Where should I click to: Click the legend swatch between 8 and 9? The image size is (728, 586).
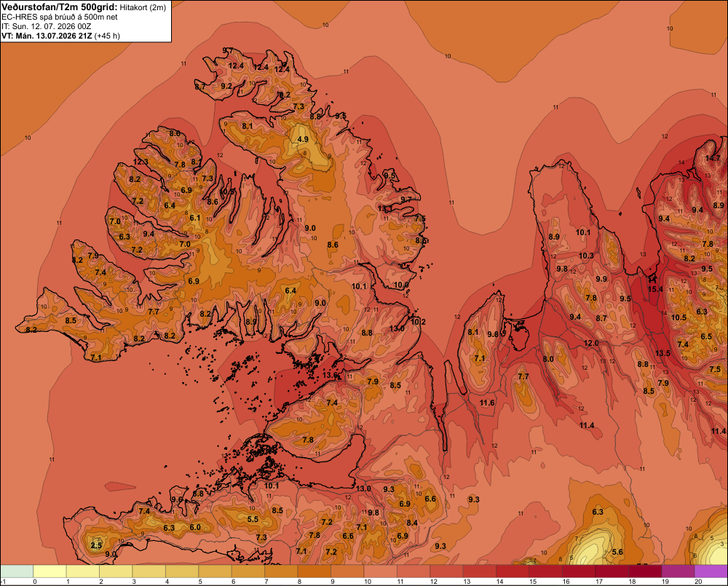point(314,571)
